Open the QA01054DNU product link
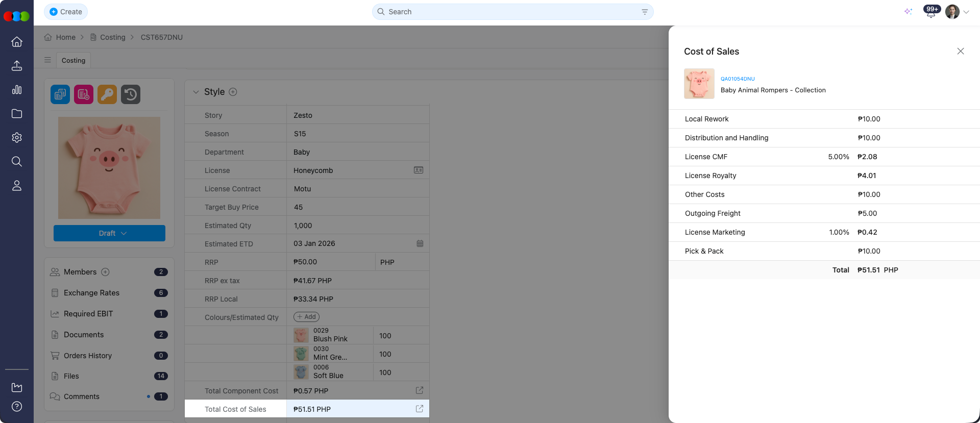Image resolution: width=980 pixels, height=423 pixels. point(737,79)
